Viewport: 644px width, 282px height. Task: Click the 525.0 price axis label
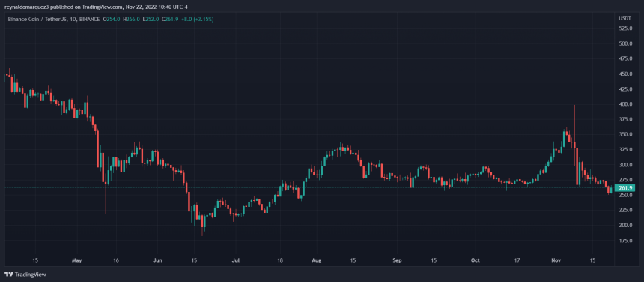pyautogui.click(x=625, y=28)
